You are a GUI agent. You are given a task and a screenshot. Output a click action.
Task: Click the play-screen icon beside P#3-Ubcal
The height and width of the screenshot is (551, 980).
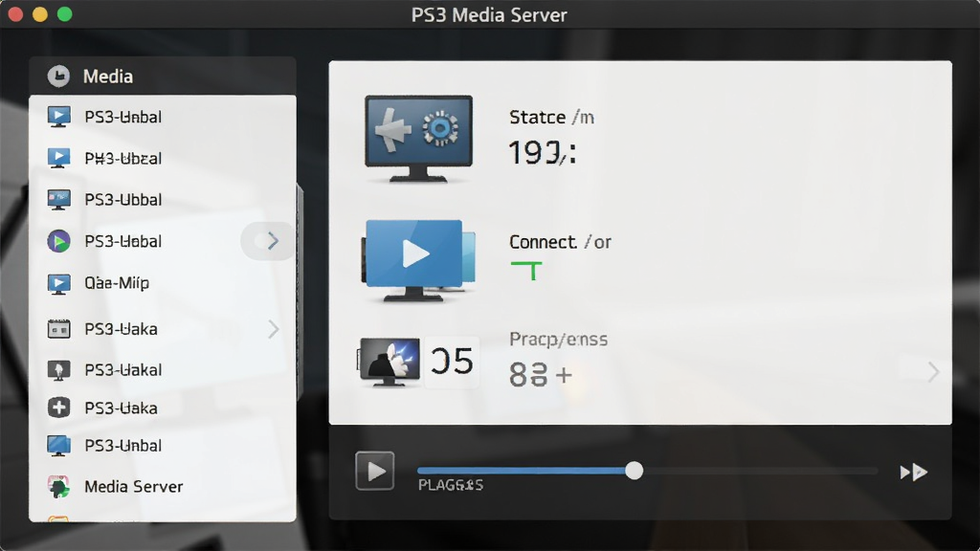(x=58, y=158)
